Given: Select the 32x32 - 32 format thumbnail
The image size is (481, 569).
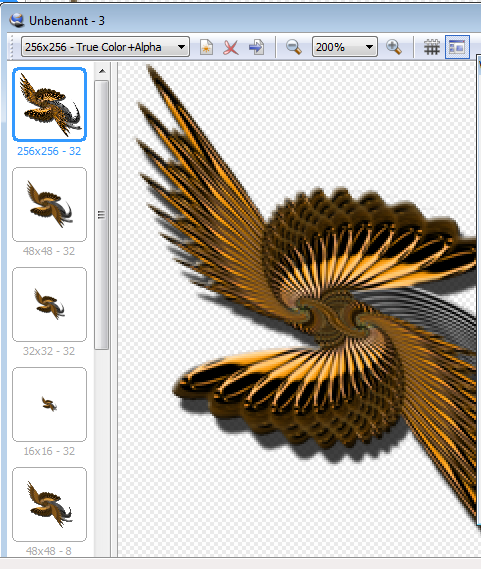Looking at the screenshot, I should tap(49, 304).
